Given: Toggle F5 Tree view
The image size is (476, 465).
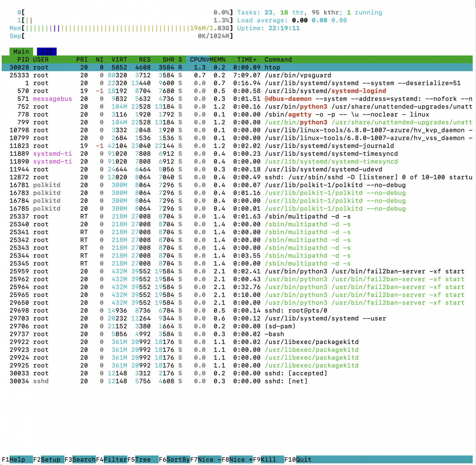Looking at the screenshot, I should point(143,460).
